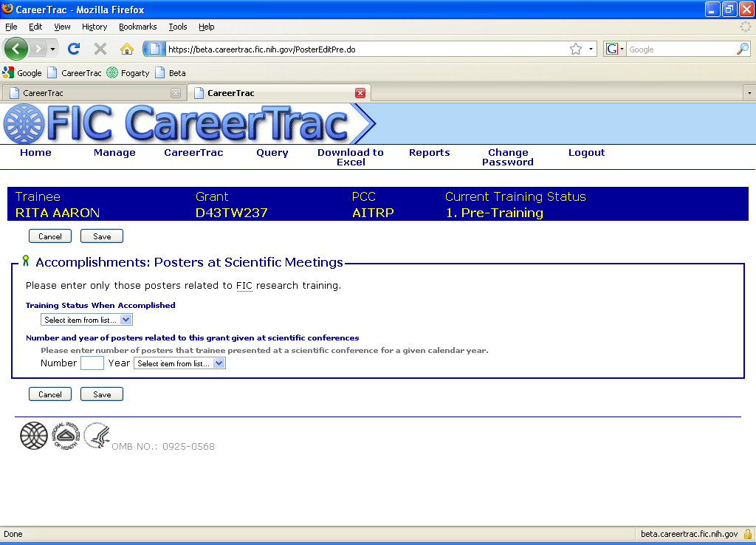This screenshot has width=756, height=545.
Task: Open the Reports navigation link
Action: pos(429,152)
